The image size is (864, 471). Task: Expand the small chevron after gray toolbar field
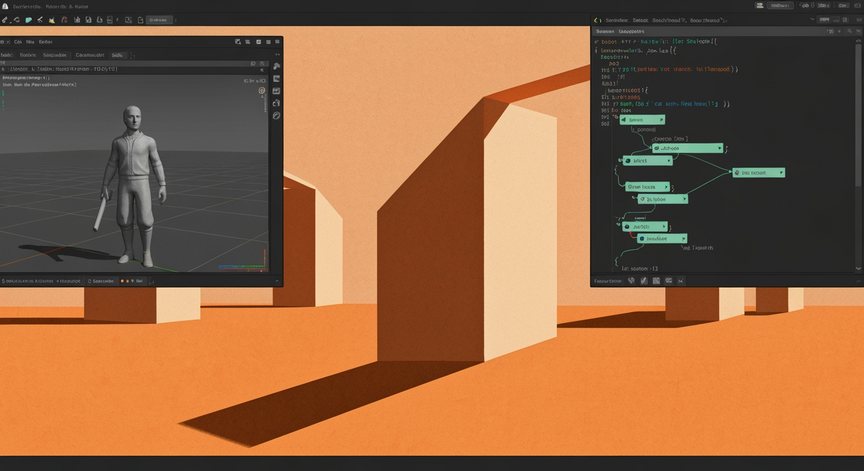[x=176, y=20]
